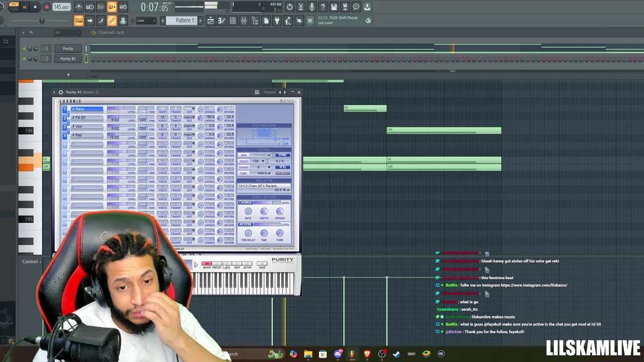Select the Piano preset slot

[x=87, y=109]
